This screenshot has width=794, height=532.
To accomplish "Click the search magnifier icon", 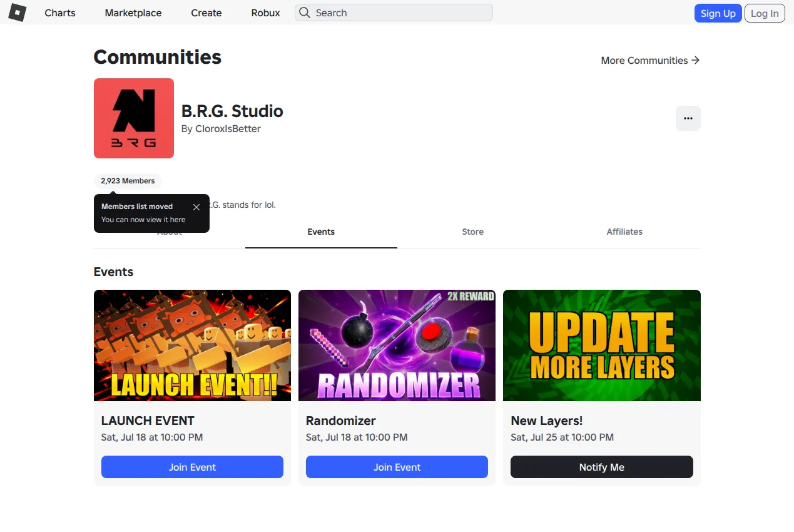I will coord(304,13).
